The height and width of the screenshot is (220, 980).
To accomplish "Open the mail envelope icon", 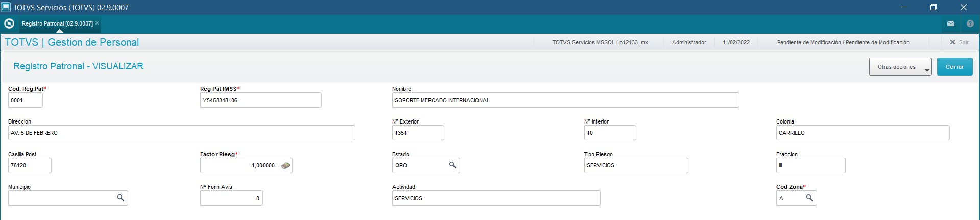I will (x=950, y=23).
